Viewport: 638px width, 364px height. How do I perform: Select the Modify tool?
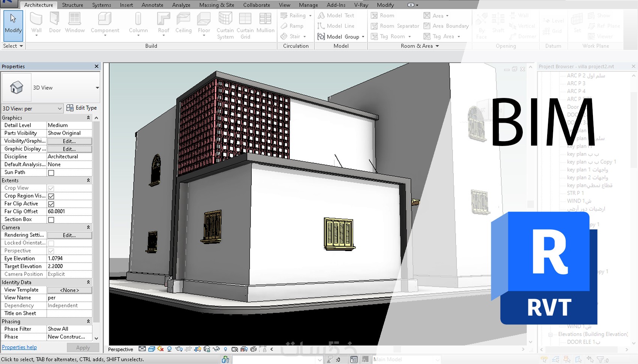pos(13,25)
